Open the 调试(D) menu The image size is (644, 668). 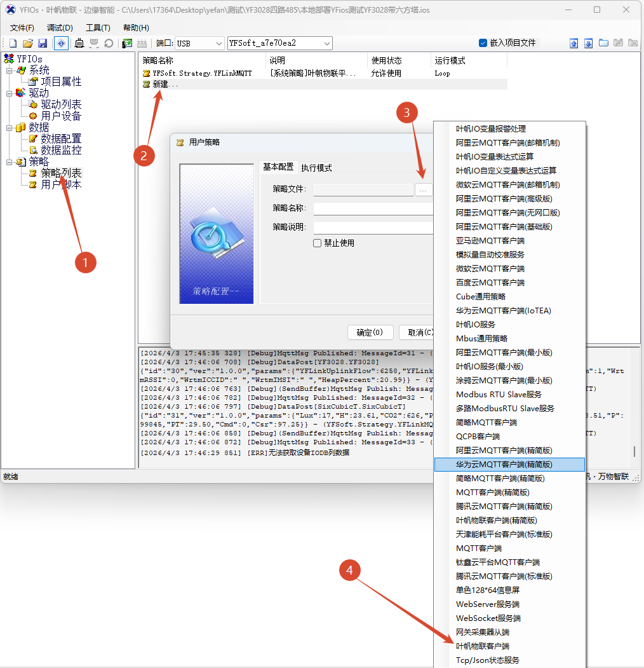pos(60,27)
